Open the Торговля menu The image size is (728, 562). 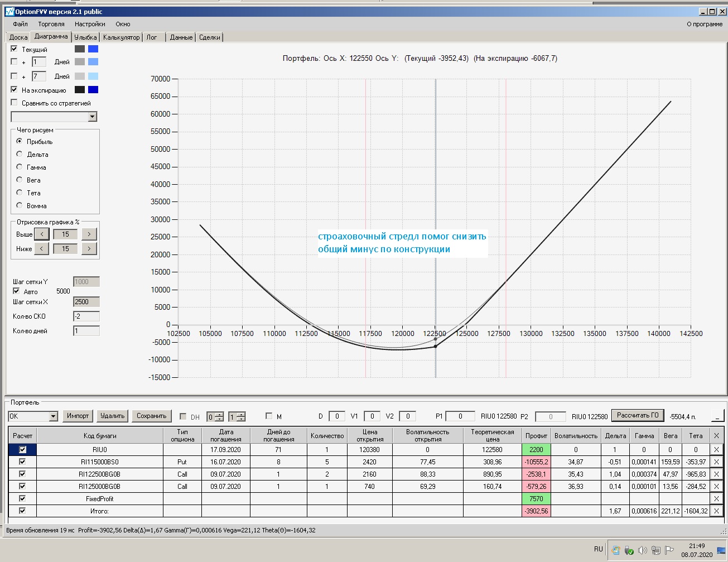point(51,24)
